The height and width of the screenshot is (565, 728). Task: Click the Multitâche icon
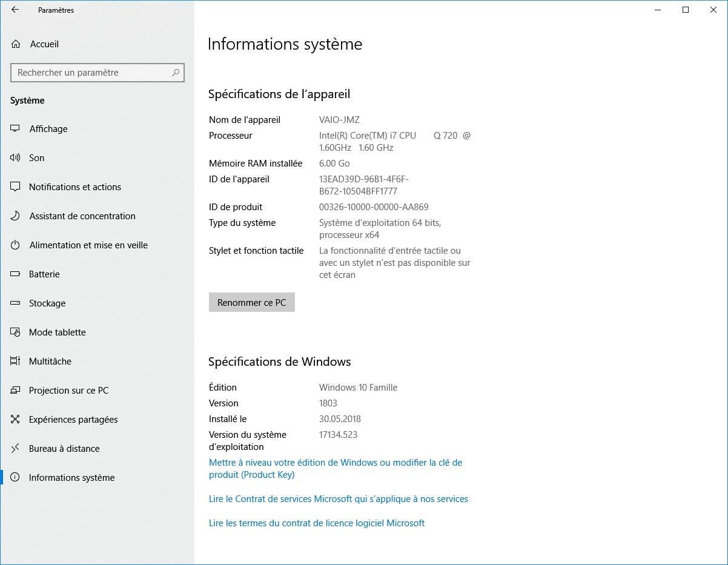pyautogui.click(x=16, y=362)
